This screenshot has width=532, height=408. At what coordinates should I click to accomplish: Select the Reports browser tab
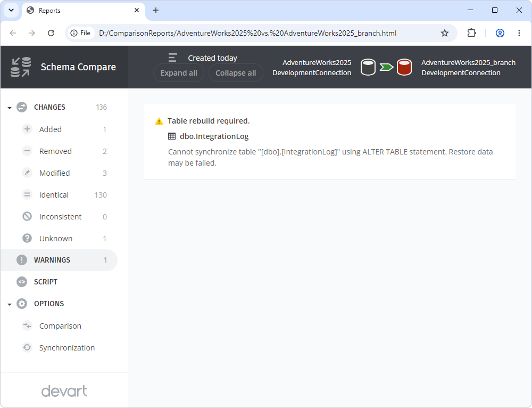tap(84, 11)
